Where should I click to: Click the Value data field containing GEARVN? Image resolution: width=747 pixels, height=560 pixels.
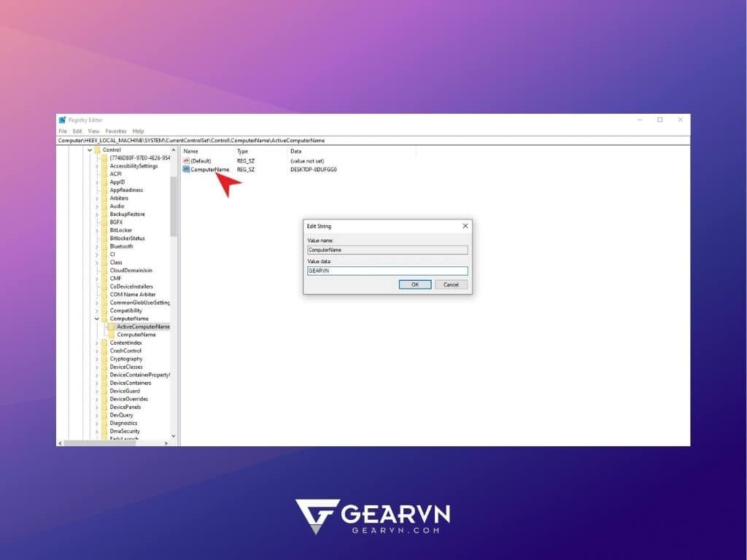tap(387, 271)
